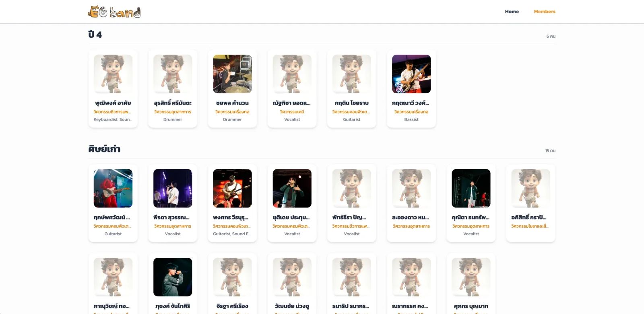The image size is (644, 314).
Task: Open singer photo of ภุชงค์ จันโทศิริ
Action: pyautogui.click(x=173, y=277)
